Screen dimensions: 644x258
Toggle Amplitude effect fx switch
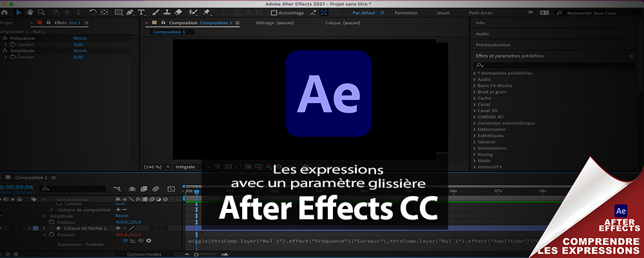[x=5, y=50]
